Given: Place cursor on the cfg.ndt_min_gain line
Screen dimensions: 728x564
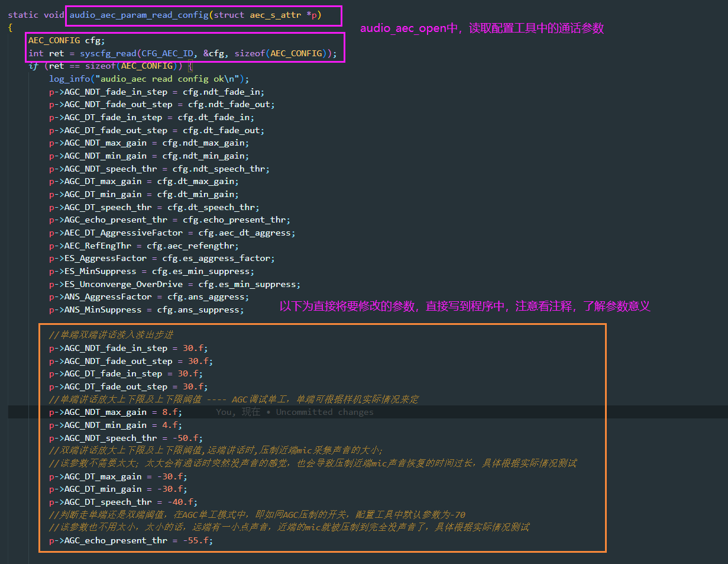Looking at the screenshot, I should point(149,156).
